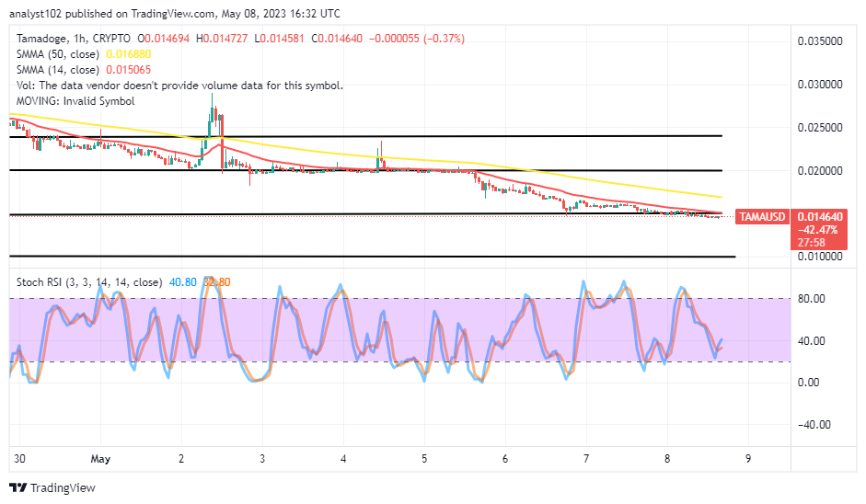Select the Tamadoge, 1h, CRYPTO symbol title
The width and height of the screenshot is (866, 504).
74,39
